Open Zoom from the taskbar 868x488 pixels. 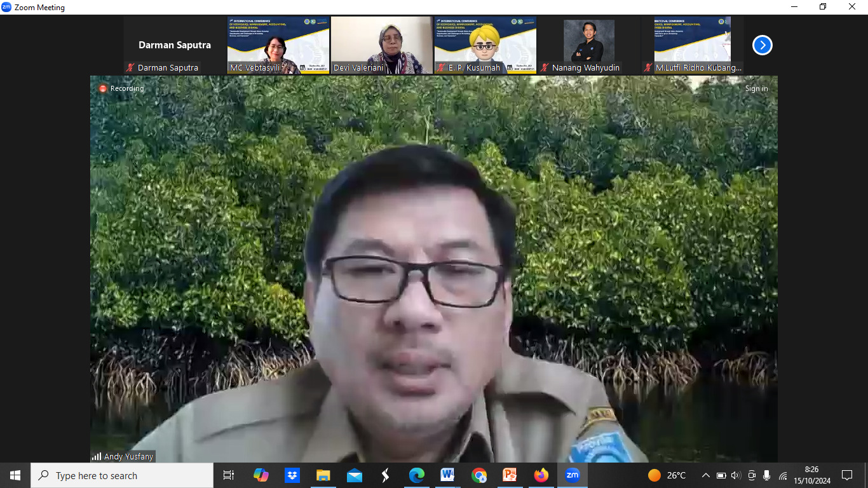573,475
